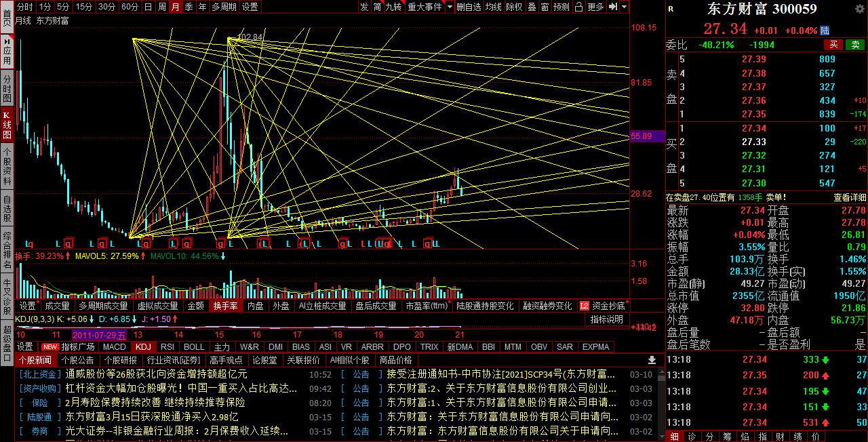Screen dimensions: 868x442
Task: Open the 九转 indicator toggle
Action: pos(393,7)
